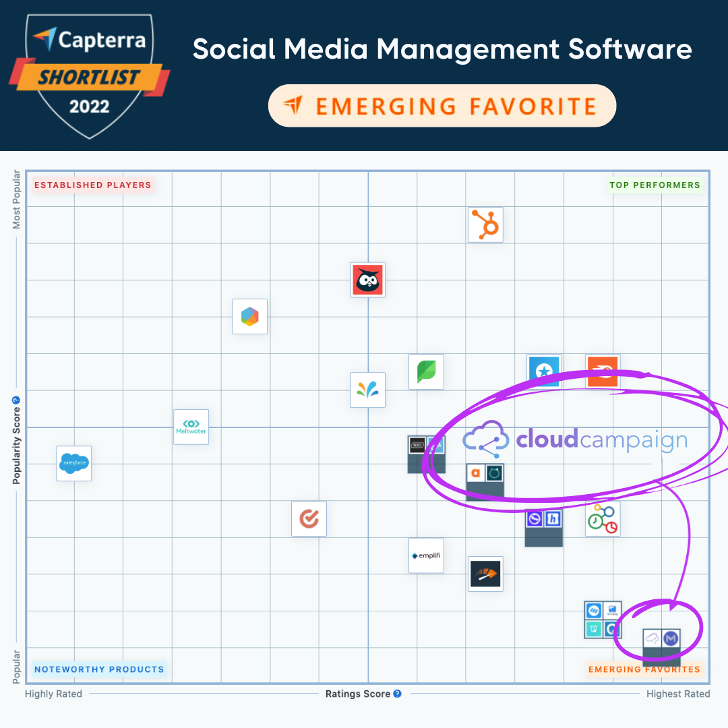Click the emplifi logo tile
The width and height of the screenshot is (728, 728).
click(426, 555)
